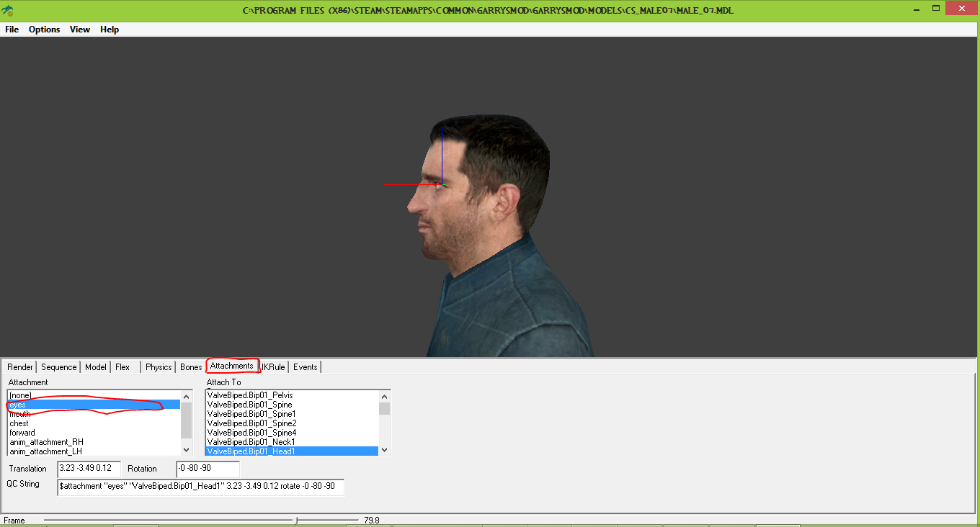The width and height of the screenshot is (980, 527).
Task: Open the View menu
Action: (x=80, y=30)
